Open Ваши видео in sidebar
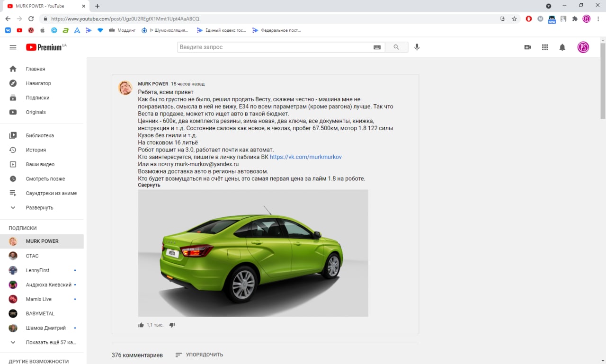This screenshot has height=364, width=606. [42, 165]
